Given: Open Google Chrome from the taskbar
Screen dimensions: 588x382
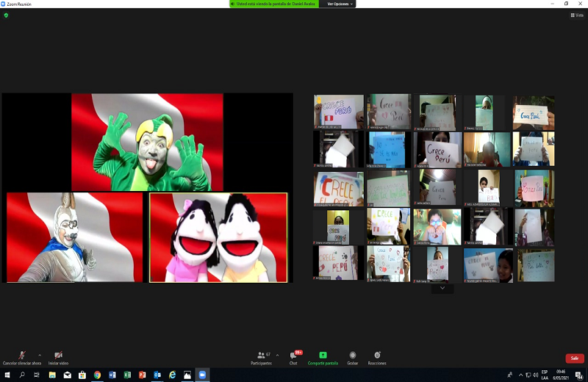Looking at the screenshot, I should 97,375.
